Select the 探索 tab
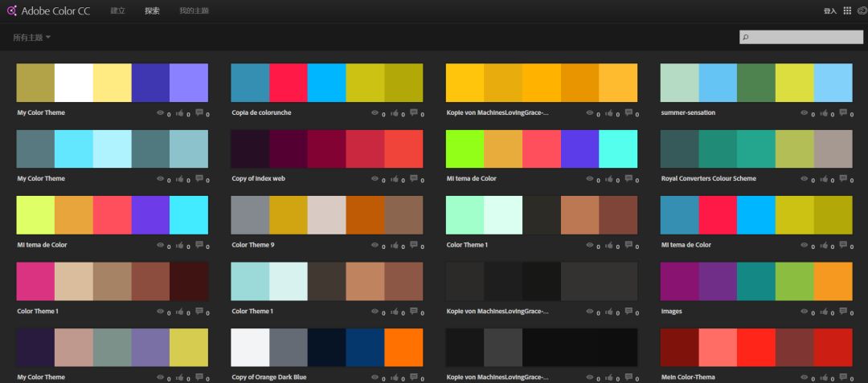The height and width of the screenshot is (383, 868). 152,11
